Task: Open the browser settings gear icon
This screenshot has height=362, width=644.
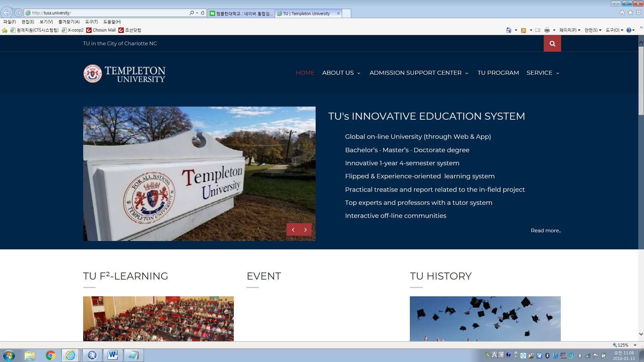Action: click(639, 13)
